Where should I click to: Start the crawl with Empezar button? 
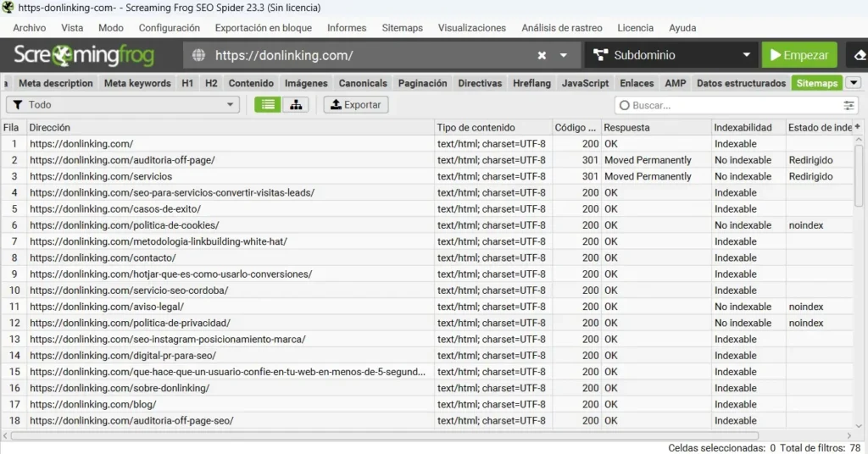[x=799, y=55]
